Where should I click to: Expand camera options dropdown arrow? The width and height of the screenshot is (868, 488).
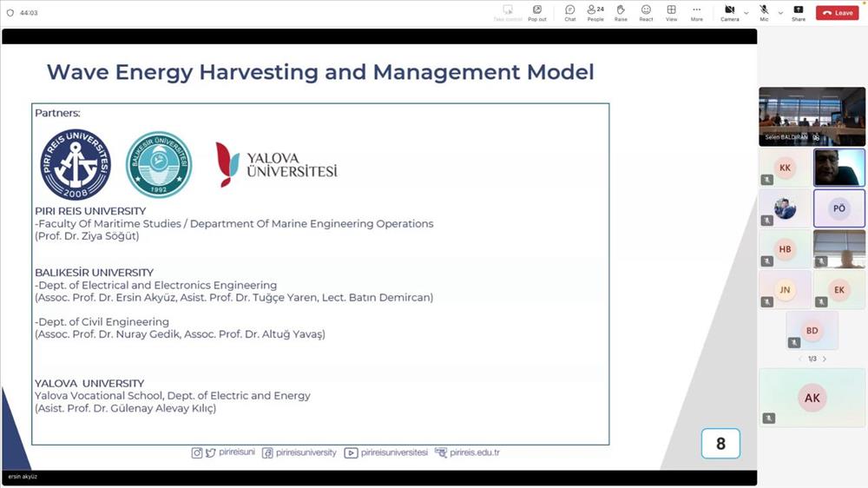tap(746, 13)
